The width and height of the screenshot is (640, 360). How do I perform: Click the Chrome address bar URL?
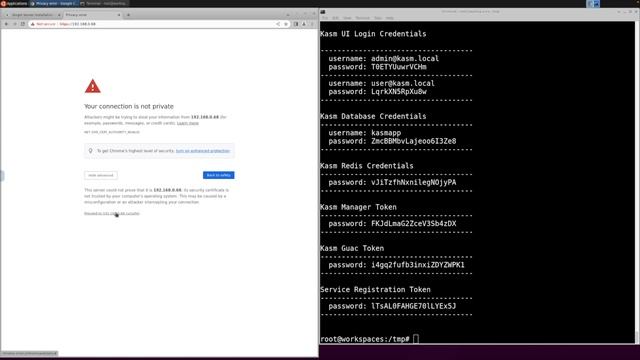[78, 24]
